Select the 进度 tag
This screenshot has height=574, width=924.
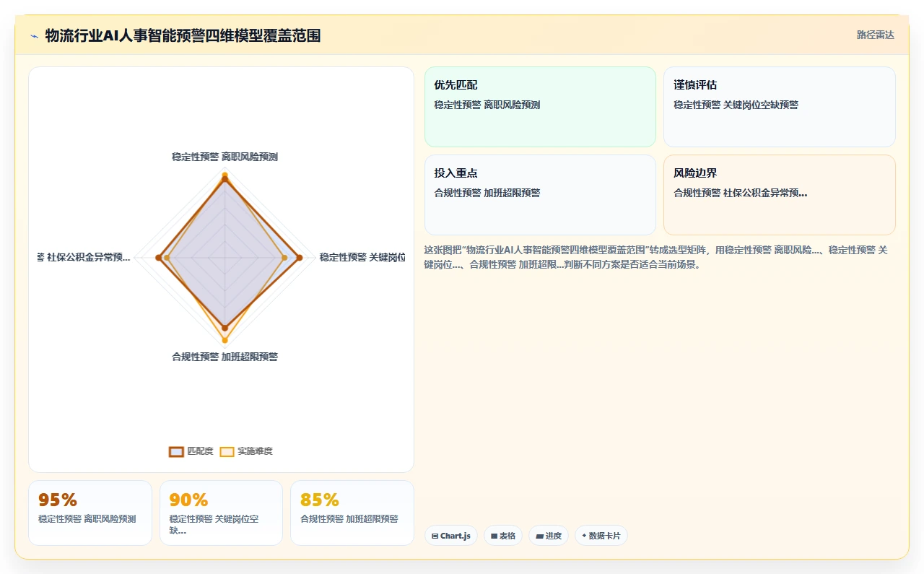click(x=549, y=536)
